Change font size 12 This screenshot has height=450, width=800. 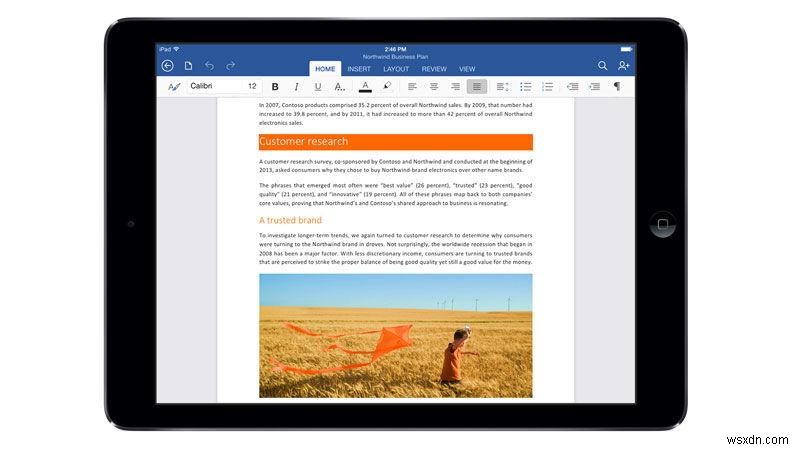(252, 86)
